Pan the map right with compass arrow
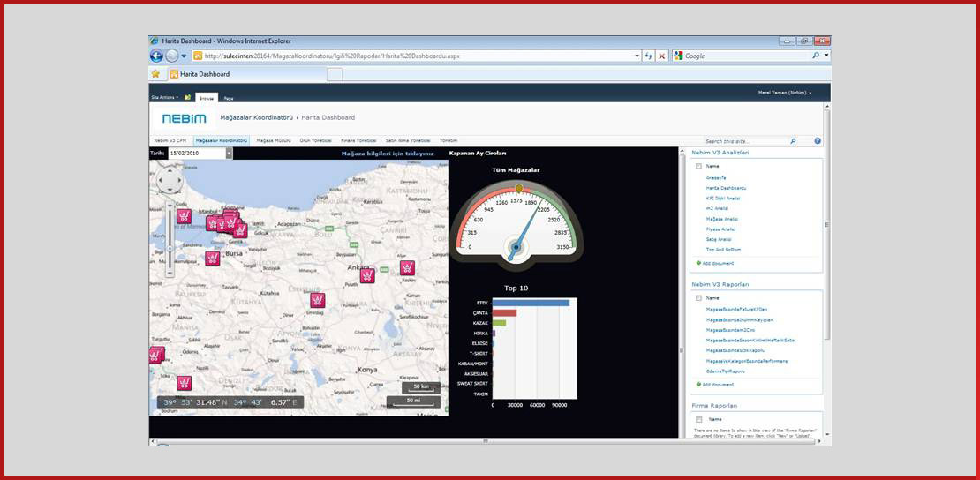This screenshot has height=480, width=980. (179, 181)
